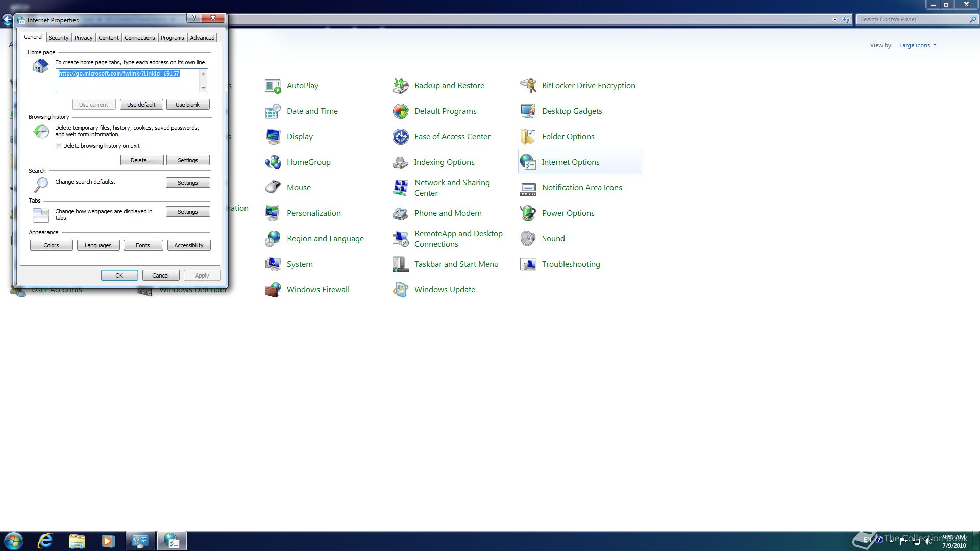This screenshot has width=980, height=551.
Task: Click the Windows Update icon
Action: (401, 290)
